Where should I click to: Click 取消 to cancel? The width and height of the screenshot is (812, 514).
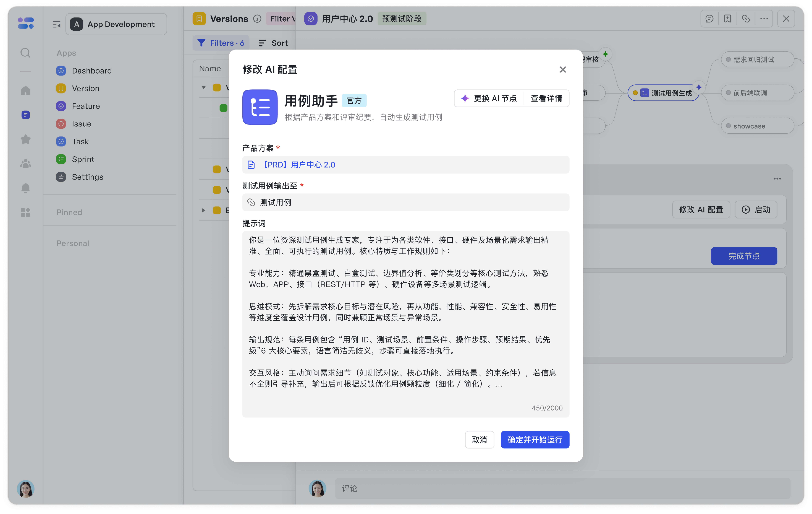coord(479,439)
